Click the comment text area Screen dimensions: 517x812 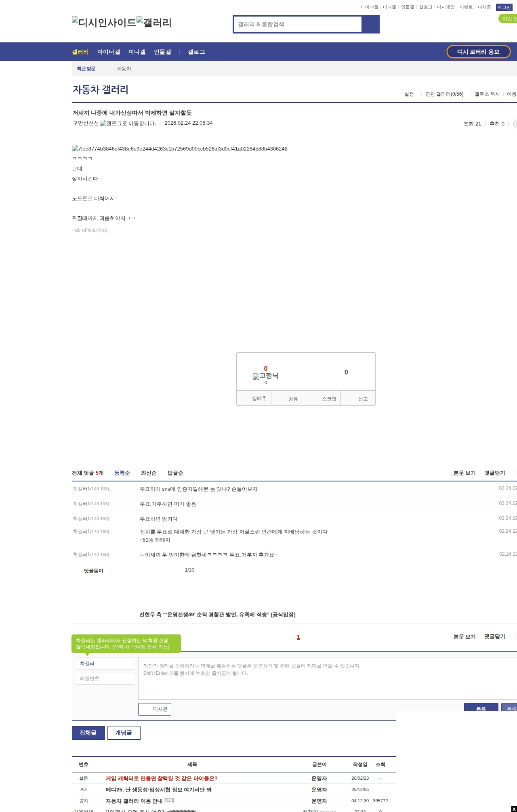coord(328,678)
